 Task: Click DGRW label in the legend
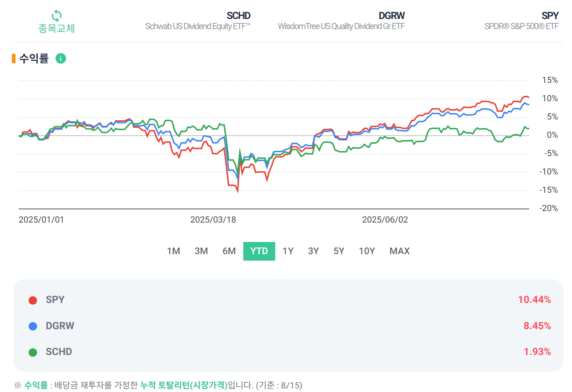click(x=60, y=326)
